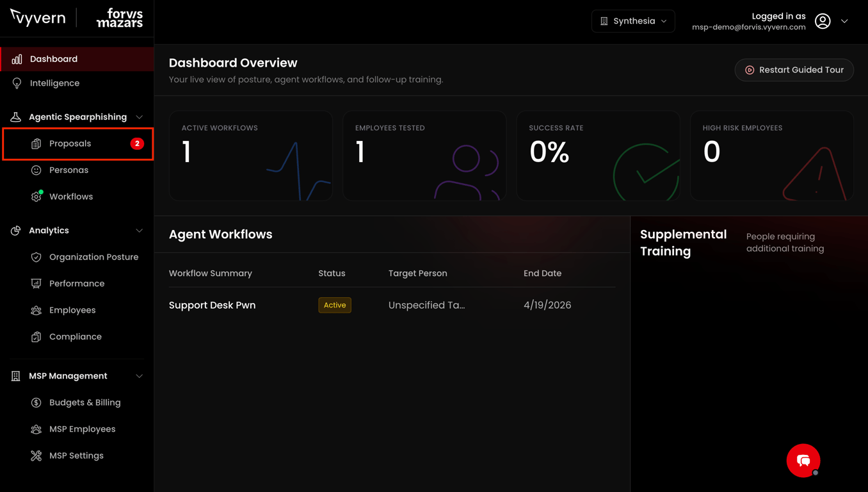This screenshot has width=868, height=492.
Task: Click the Agentic Spearphishing flask icon
Action: 16,117
